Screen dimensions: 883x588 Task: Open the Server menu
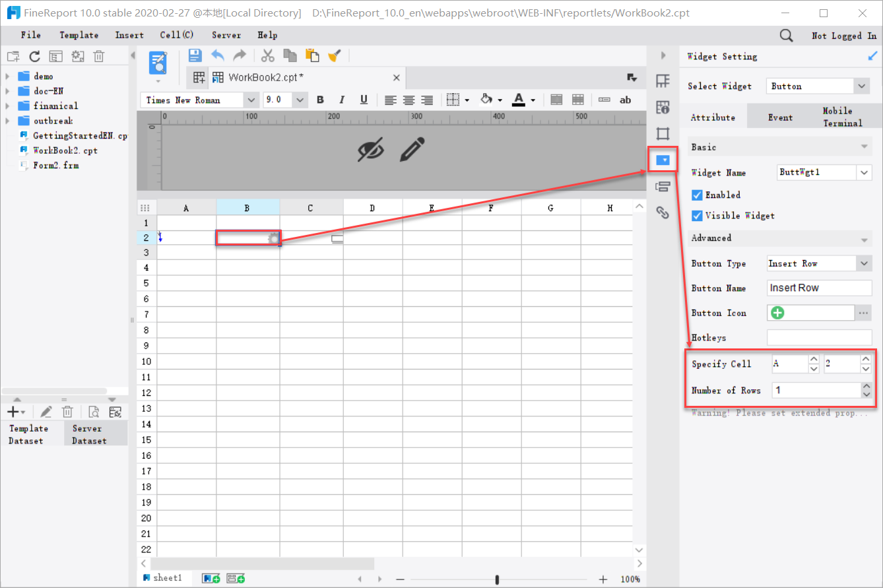226,35
